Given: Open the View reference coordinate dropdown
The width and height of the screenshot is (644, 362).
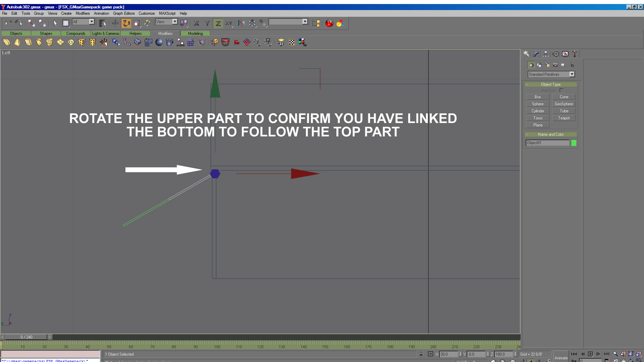Looking at the screenshot, I should tap(175, 22).
